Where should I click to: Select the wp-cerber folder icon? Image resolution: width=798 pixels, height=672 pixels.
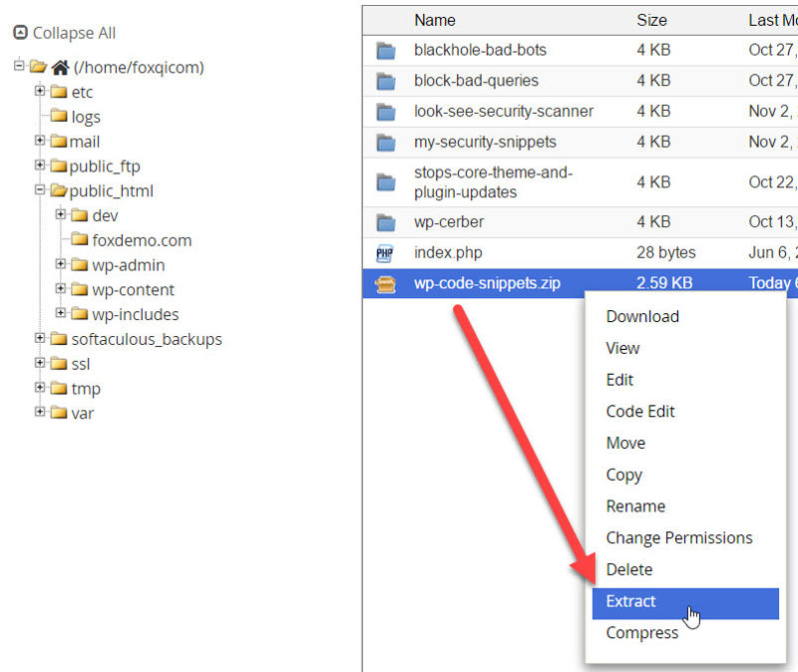tap(387, 221)
